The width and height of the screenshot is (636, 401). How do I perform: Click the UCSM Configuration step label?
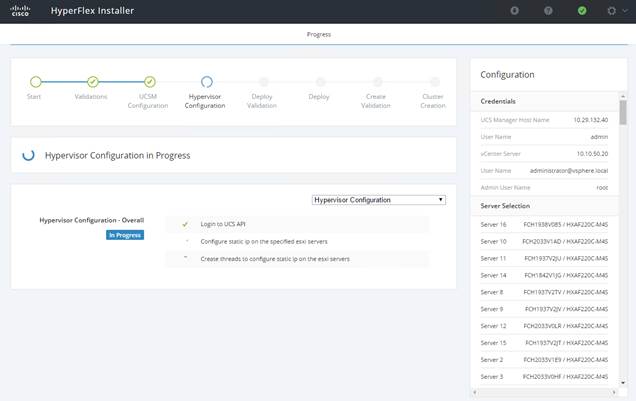[148, 101]
